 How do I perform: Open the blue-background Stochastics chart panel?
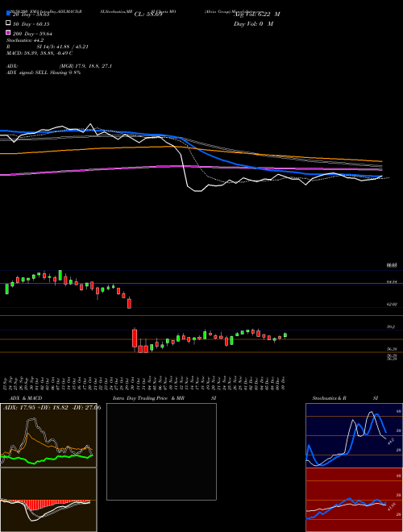coord(354,435)
